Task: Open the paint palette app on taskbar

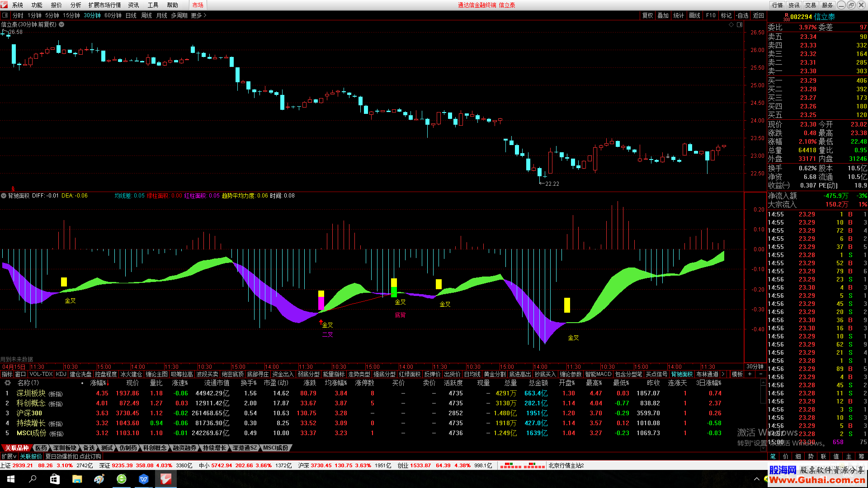Action: click(99, 479)
